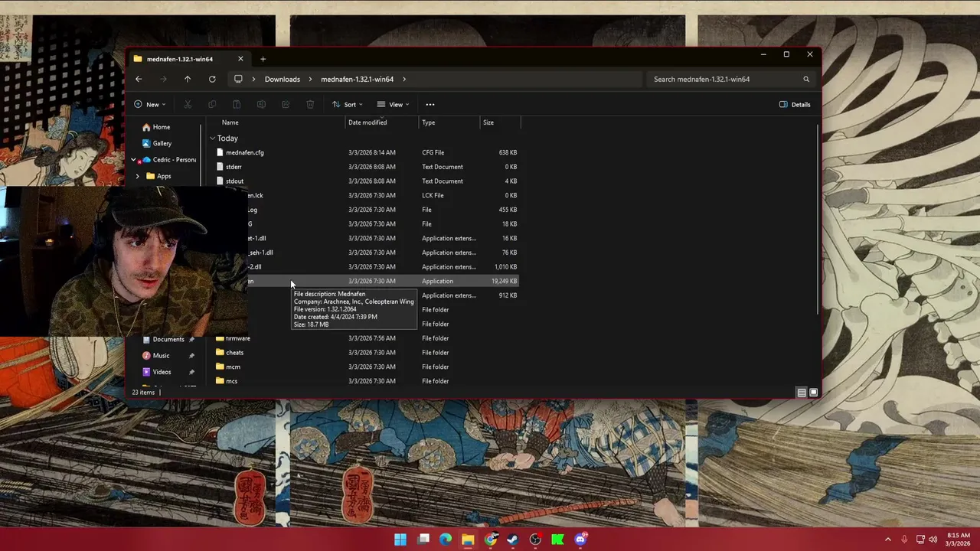
Task: Collapse the Cedric - Personal OneDrive node
Action: coord(134,160)
